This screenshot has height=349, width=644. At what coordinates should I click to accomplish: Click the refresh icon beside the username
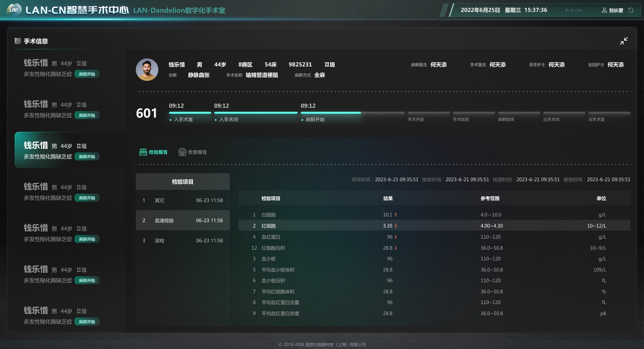(x=631, y=10)
